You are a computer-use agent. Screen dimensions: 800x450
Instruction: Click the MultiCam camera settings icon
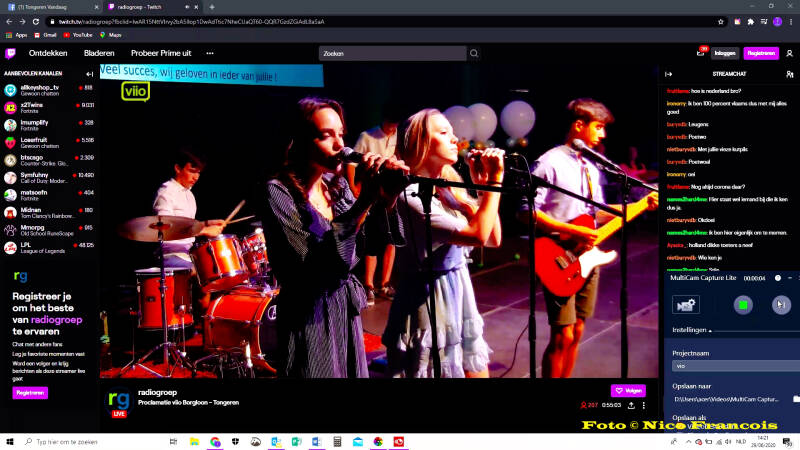pyautogui.click(x=686, y=304)
